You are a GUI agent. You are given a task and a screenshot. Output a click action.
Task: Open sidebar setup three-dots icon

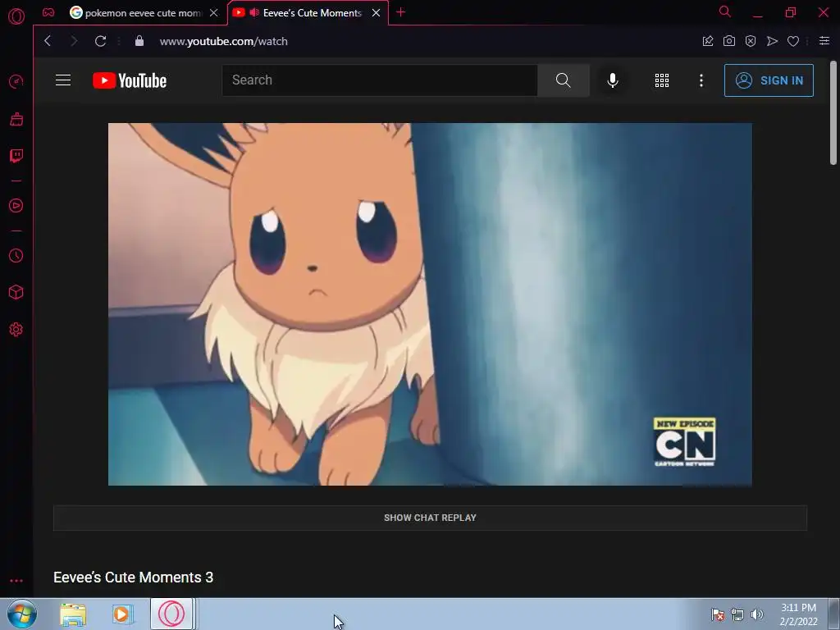pyautogui.click(x=16, y=581)
